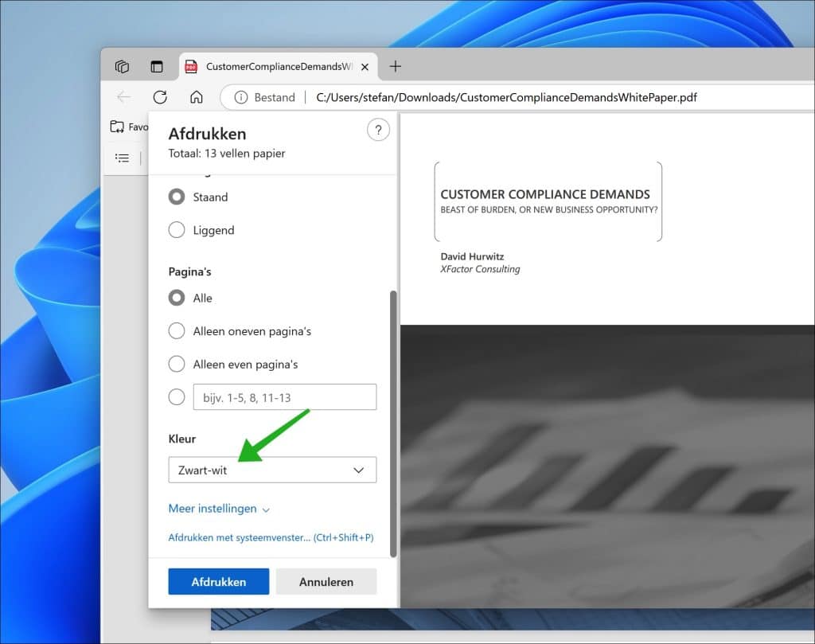The width and height of the screenshot is (815, 644).
Task: Click the browser back arrow
Action: (x=123, y=97)
